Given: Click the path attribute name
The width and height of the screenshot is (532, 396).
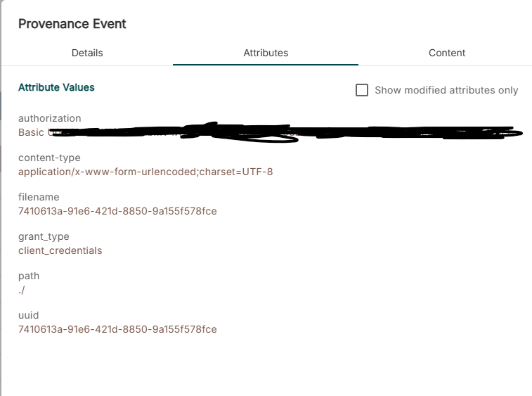Looking at the screenshot, I should pyautogui.click(x=29, y=276).
